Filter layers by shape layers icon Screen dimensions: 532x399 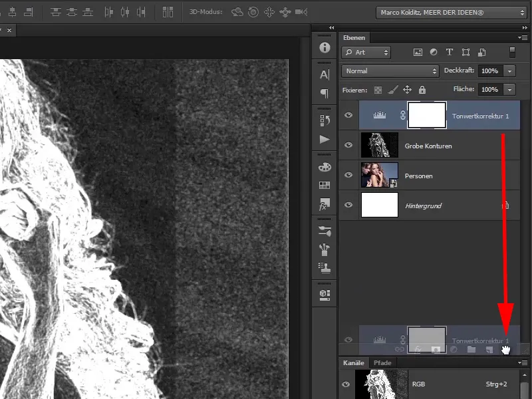(x=466, y=53)
